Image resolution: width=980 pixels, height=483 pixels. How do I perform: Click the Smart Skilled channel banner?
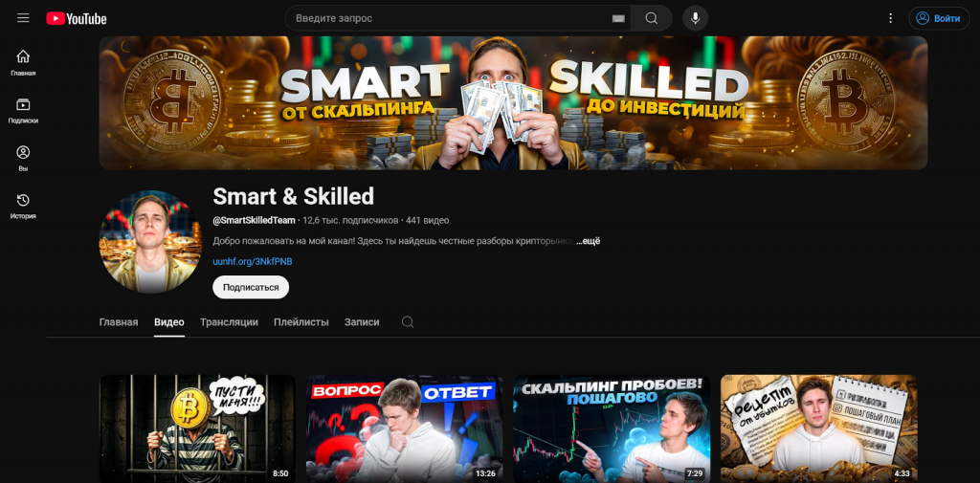tap(513, 102)
